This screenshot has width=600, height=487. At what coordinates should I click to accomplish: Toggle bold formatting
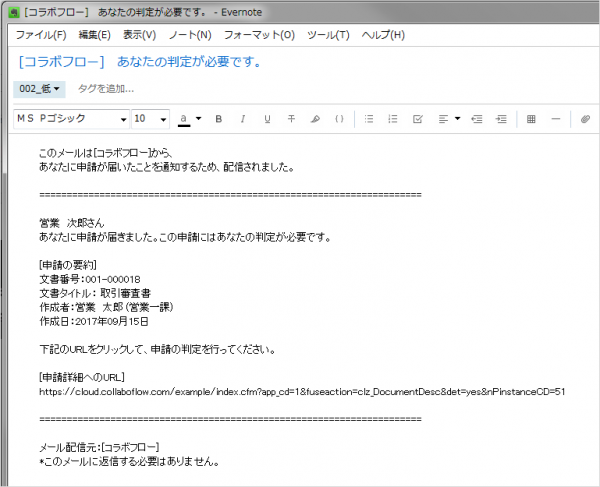coord(218,119)
